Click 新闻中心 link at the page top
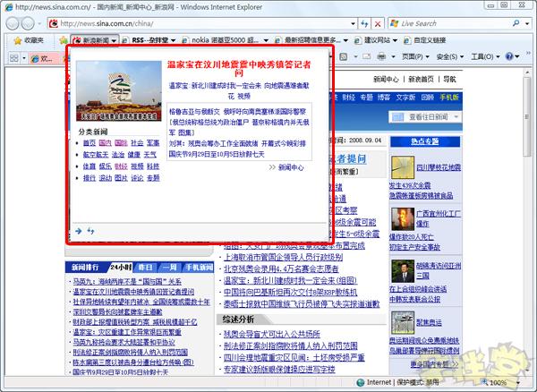Screen dimensions: 537x392 [x=386, y=79]
